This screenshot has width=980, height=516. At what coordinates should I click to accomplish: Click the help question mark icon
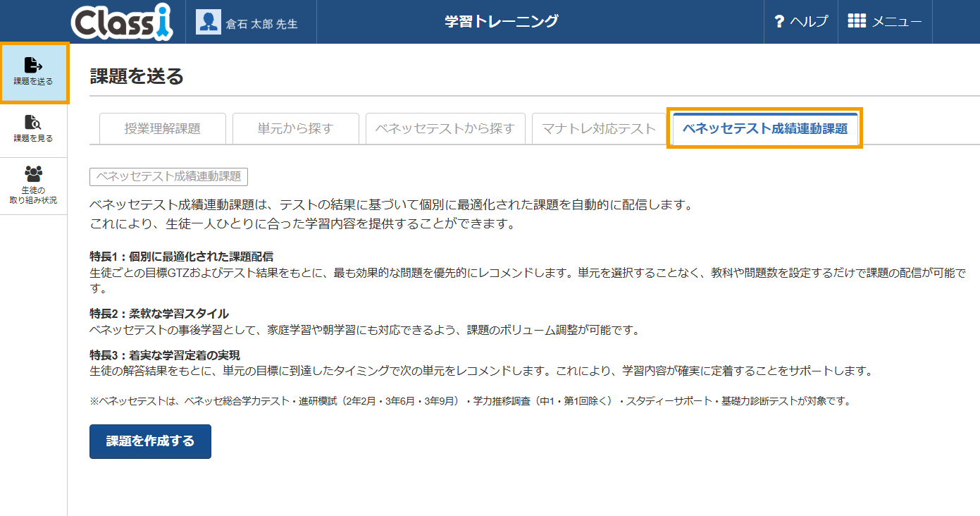click(779, 22)
